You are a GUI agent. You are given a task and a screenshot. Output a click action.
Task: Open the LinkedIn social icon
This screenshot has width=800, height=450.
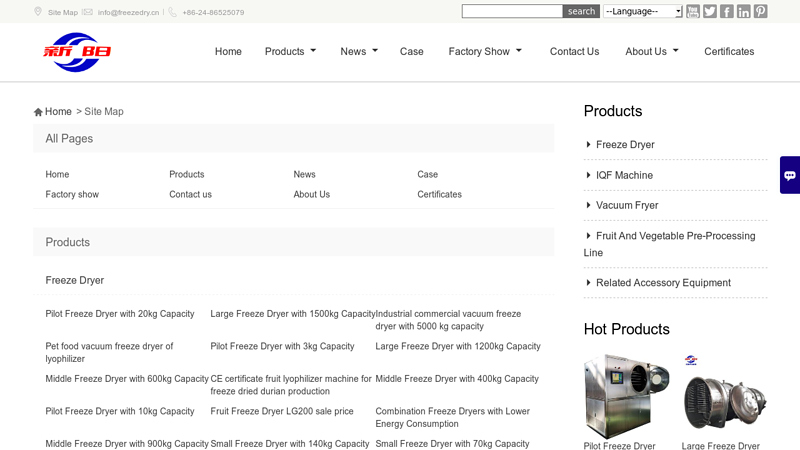[743, 11]
